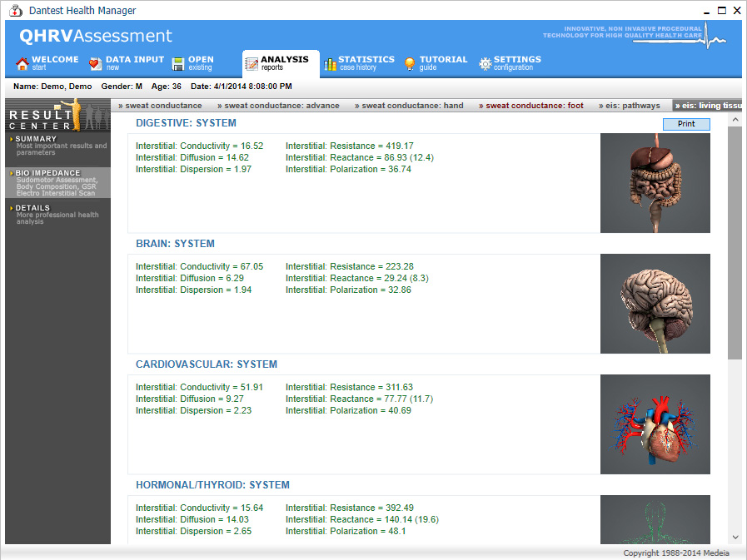Click the QHRVAssessment header logo
The image size is (747, 560).
[x=95, y=36]
